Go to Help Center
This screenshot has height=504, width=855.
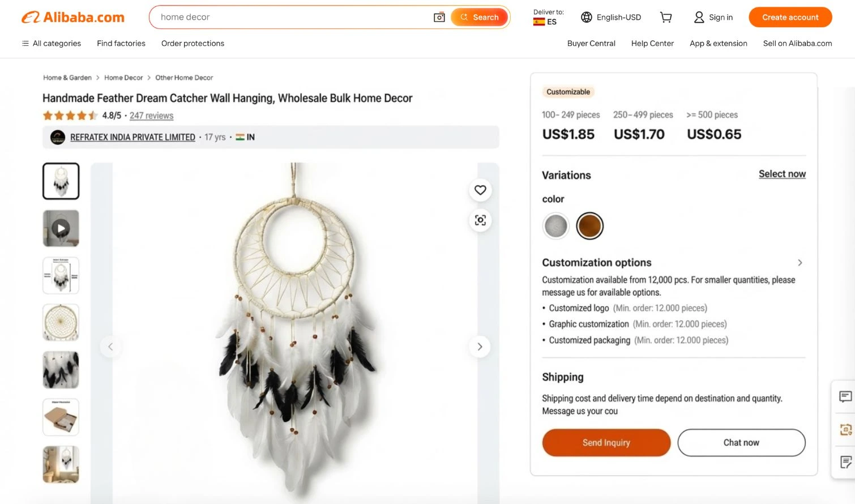pyautogui.click(x=652, y=44)
